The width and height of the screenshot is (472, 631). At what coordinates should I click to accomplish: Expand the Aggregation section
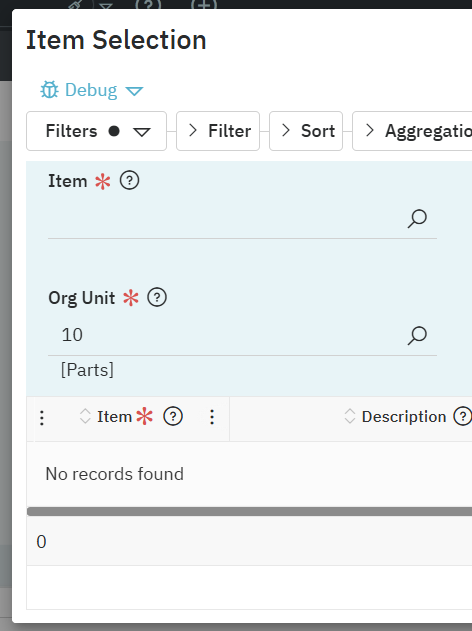pyautogui.click(x=412, y=131)
